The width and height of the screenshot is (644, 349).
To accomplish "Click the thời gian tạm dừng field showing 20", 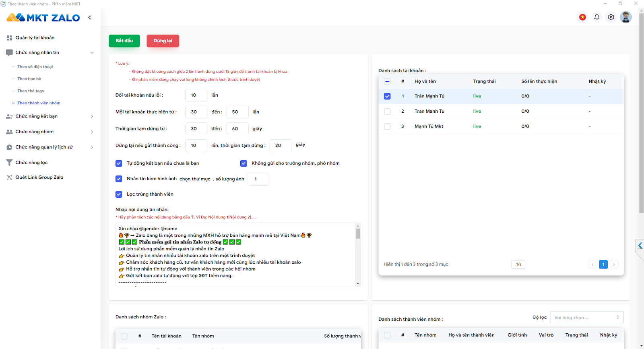I will tap(281, 146).
